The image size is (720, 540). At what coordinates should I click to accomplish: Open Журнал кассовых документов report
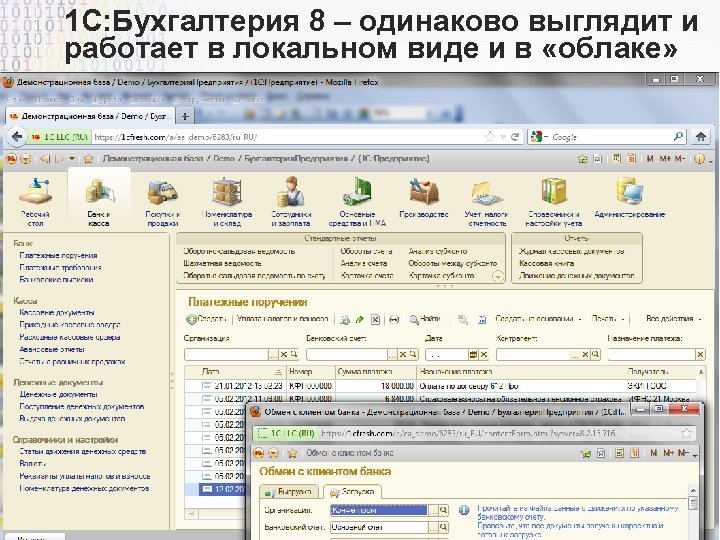(572, 251)
